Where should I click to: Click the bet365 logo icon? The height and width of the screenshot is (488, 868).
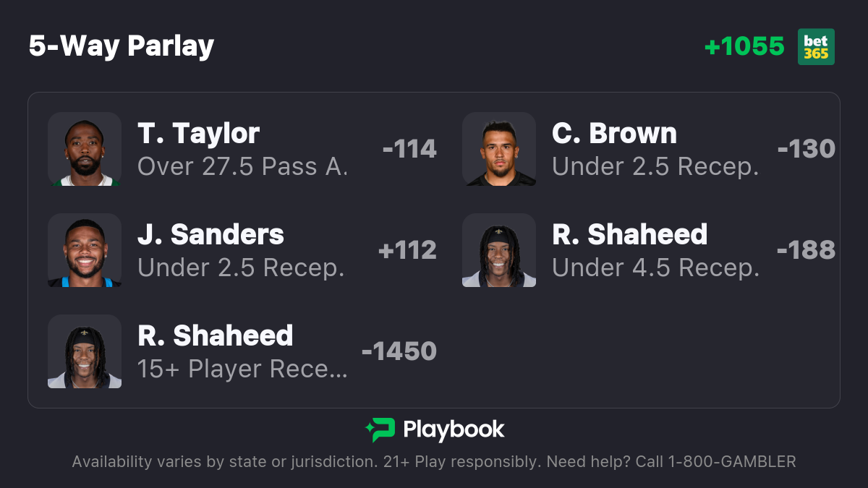(816, 47)
